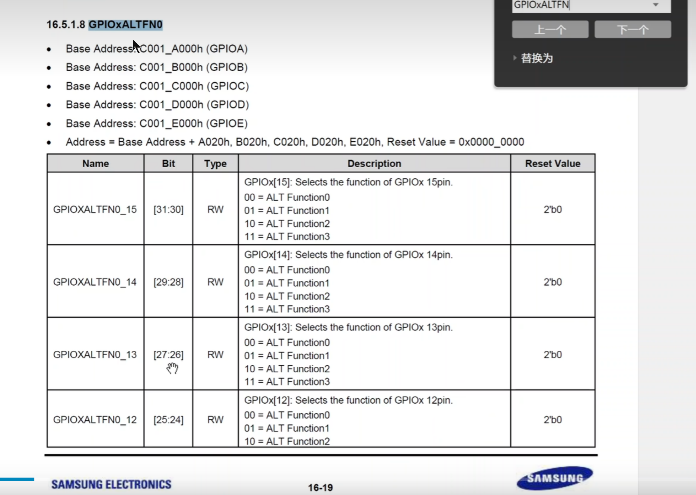Click 'GPIOx[15]: Selects the function of GPIOx 15pin.'
The width and height of the screenshot is (696, 495).
[348, 182]
